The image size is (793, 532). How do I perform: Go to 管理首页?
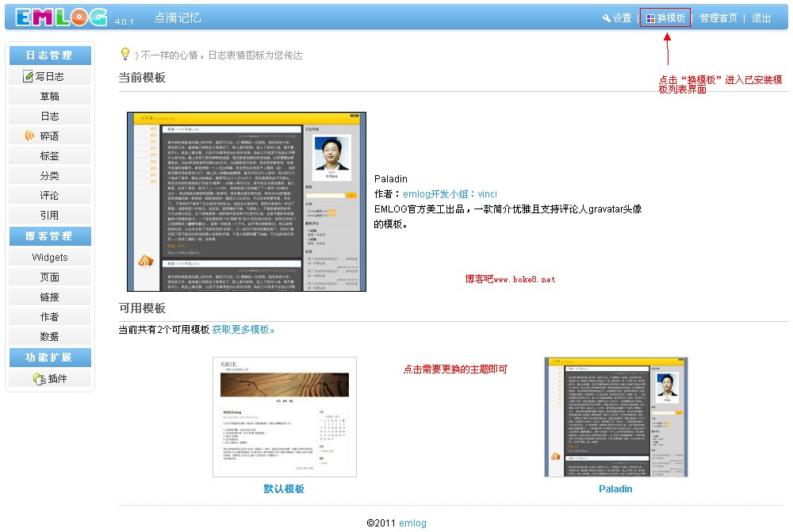(718, 18)
